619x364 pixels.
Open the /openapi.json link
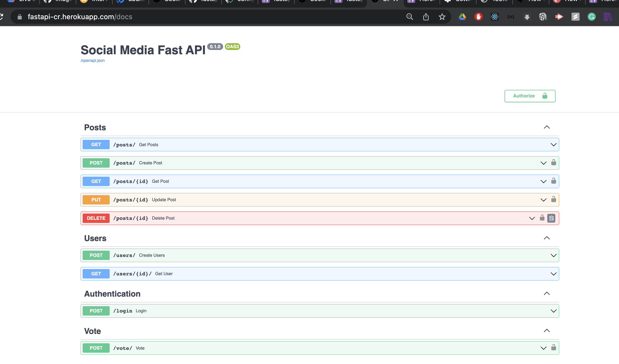click(92, 60)
